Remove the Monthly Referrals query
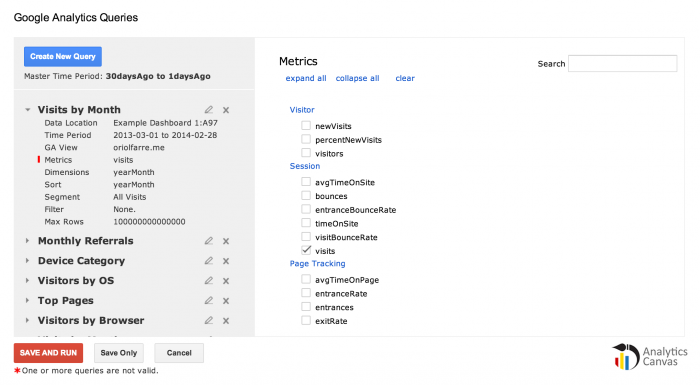Viewport: 700px width, 385px height. pos(226,241)
